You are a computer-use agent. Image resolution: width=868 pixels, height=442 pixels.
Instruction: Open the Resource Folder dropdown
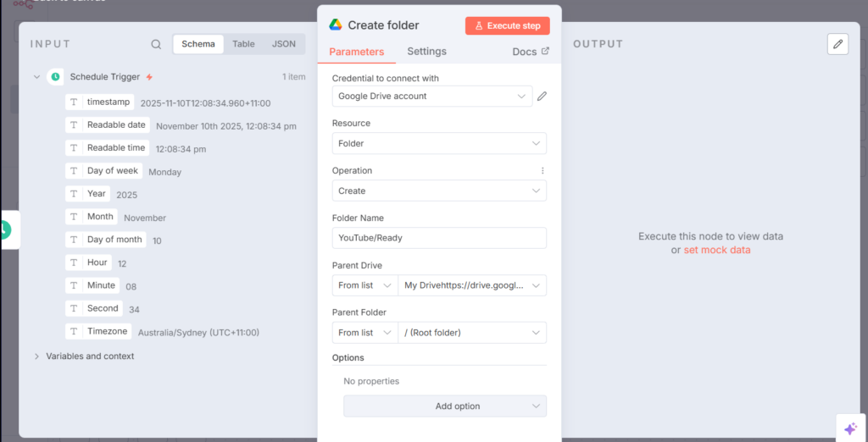440,143
